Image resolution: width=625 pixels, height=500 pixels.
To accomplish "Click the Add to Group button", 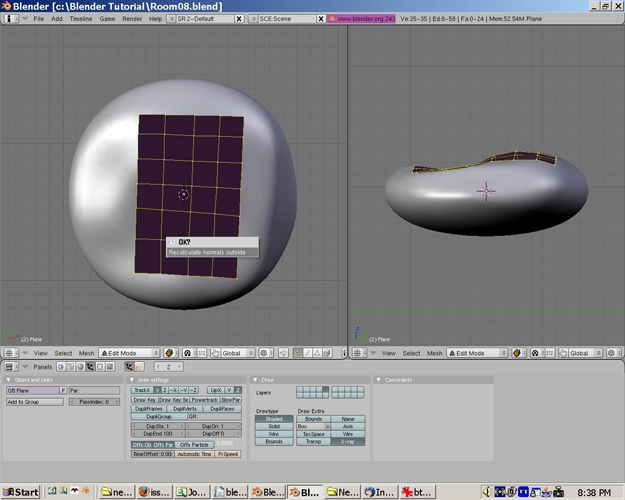I will (34, 402).
